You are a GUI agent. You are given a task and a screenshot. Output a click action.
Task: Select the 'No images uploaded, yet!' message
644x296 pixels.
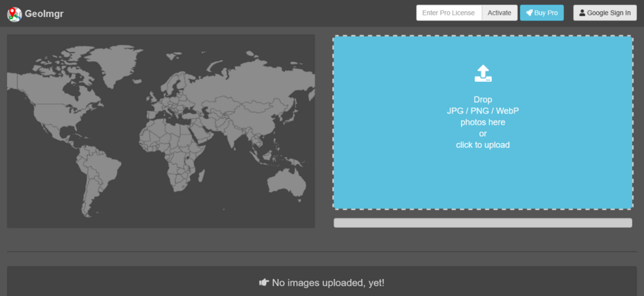328,283
